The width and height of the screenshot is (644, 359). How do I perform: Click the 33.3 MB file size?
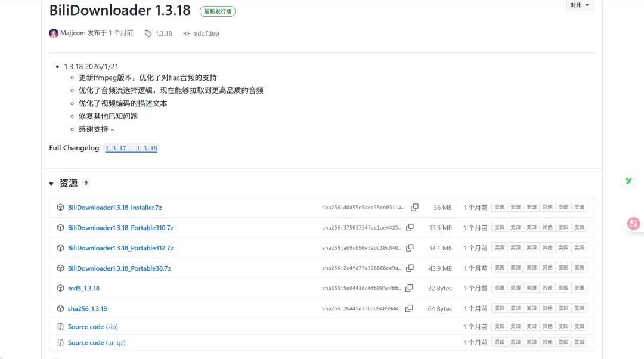click(x=440, y=228)
